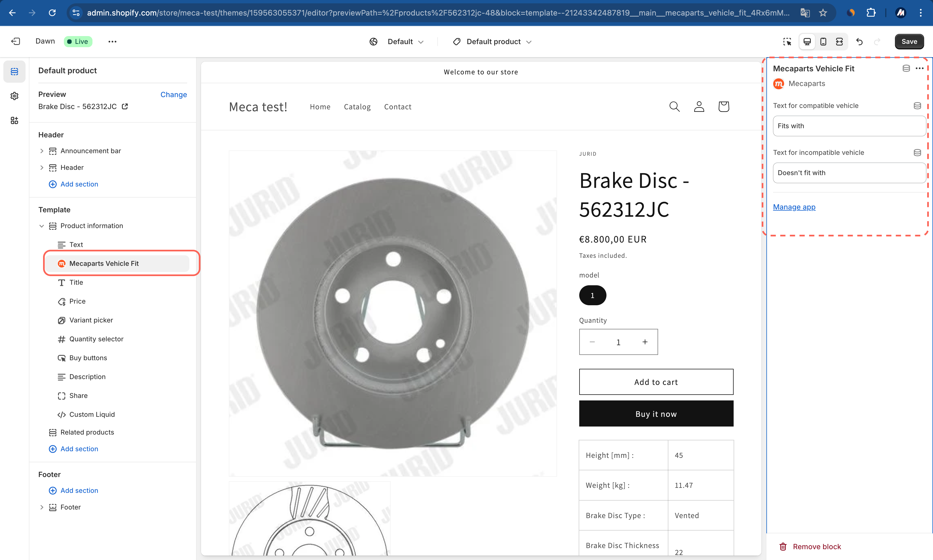Expand the Announcement bar section

[42, 151]
